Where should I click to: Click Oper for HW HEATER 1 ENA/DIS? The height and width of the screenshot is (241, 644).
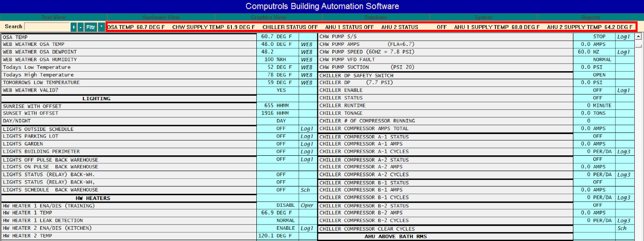pyautogui.click(x=307, y=205)
